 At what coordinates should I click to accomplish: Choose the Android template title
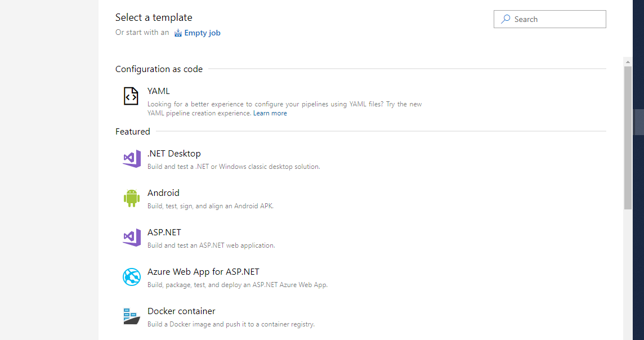(163, 193)
